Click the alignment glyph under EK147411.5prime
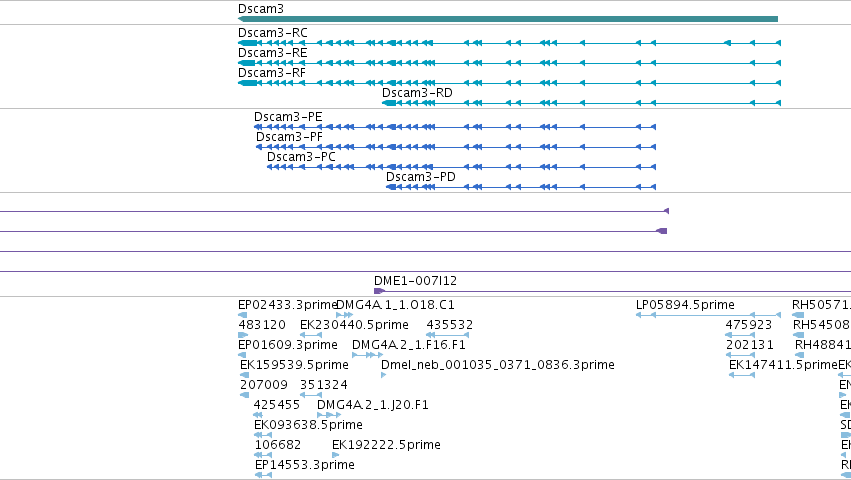Screen dimensions: 851x480 pyautogui.click(x=742, y=375)
